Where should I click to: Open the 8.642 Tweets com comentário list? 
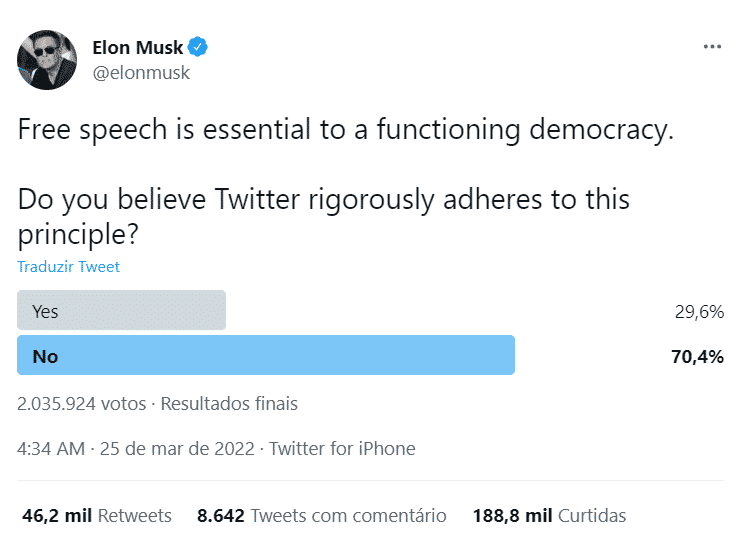coord(322,515)
